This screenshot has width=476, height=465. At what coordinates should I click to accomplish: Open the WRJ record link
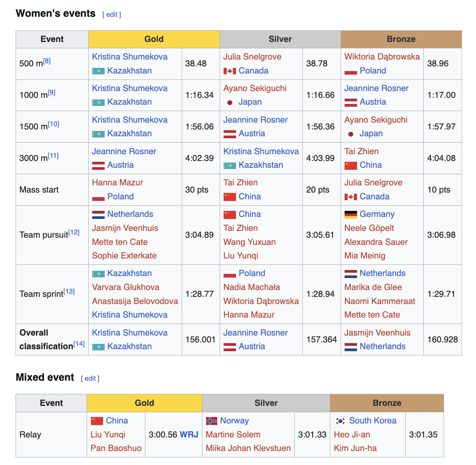(x=189, y=435)
